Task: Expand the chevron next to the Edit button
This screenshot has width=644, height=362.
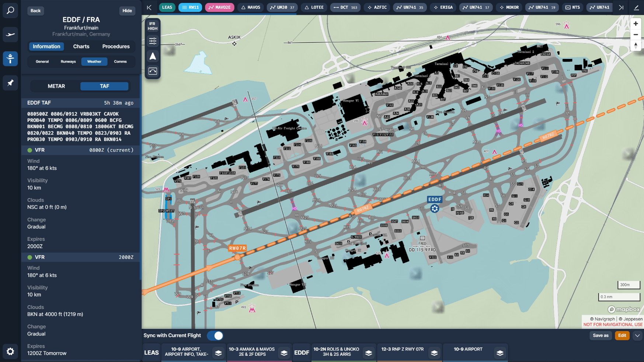Action: tap(638, 335)
